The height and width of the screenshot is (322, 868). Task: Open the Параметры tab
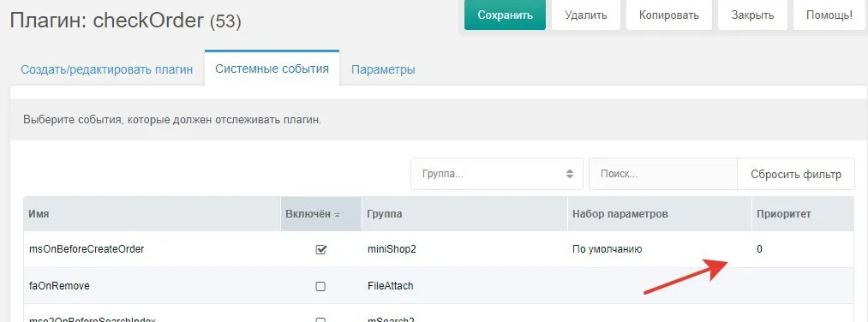pos(383,69)
